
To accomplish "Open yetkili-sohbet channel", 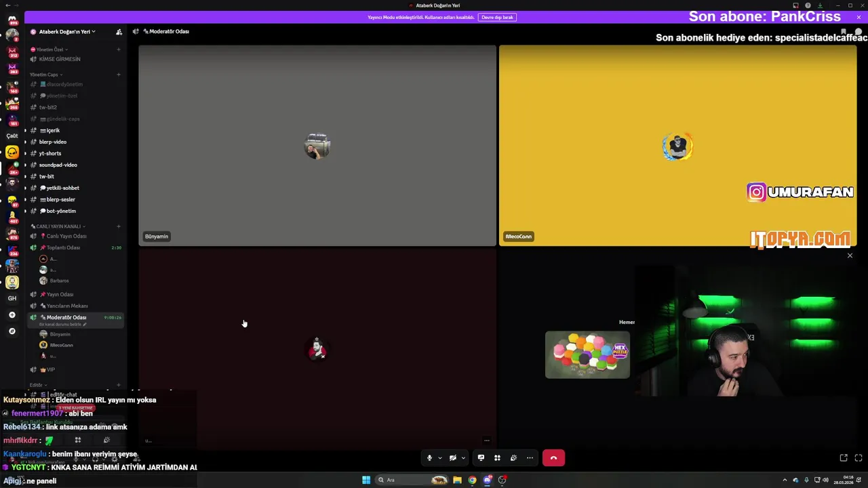I will [75, 188].
